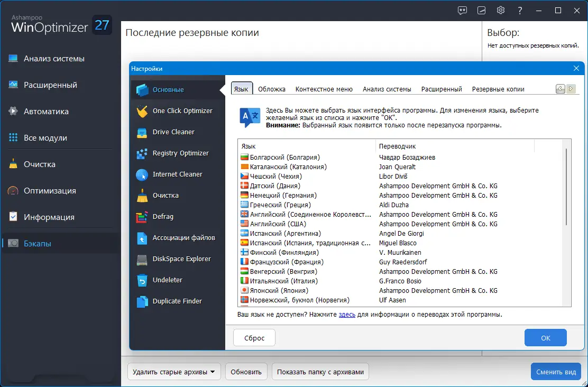Select Английский (США) language
This screenshot has height=387, width=588.
point(400,224)
